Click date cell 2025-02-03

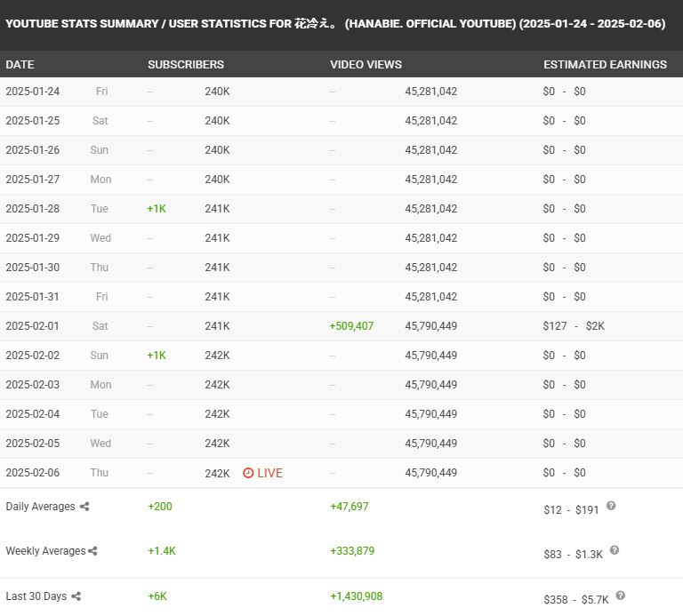(33, 384)
